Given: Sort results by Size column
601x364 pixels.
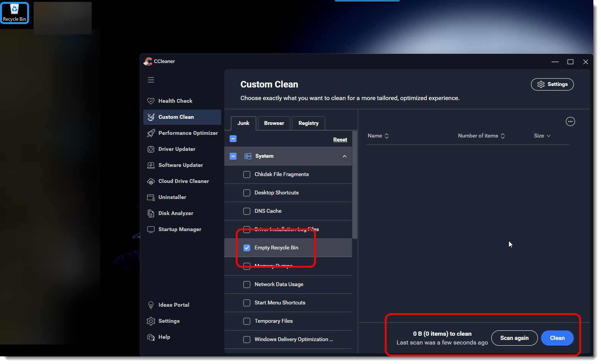Looking at the screenshot, I should click(x=542, y=136).
